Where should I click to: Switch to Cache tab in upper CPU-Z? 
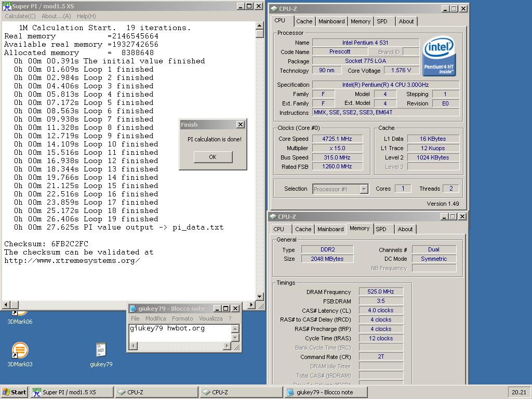304,21
